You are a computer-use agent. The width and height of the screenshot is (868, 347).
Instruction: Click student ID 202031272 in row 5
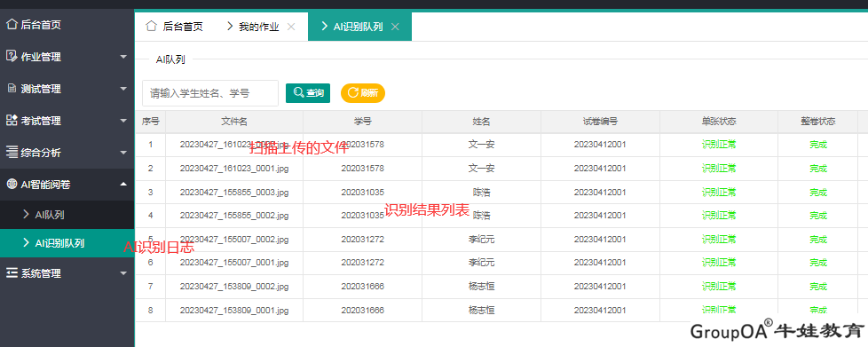pyautogui.click(x=363, y=239)
